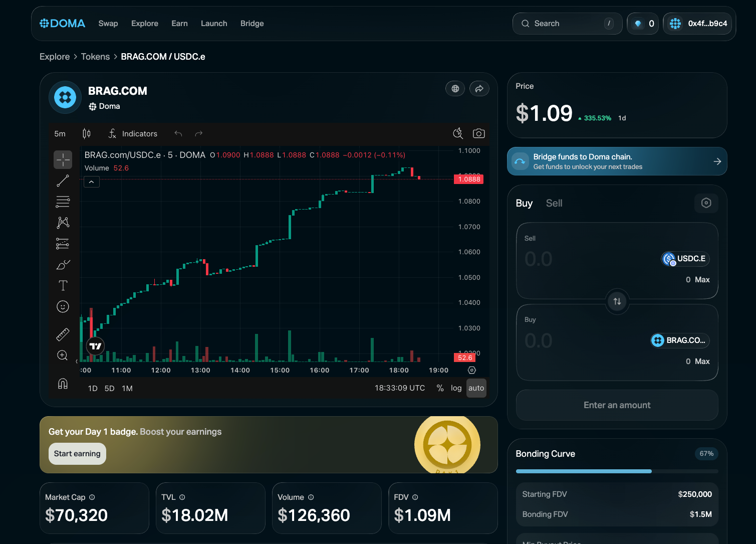Toggle auto scale on chart
This screenshot has width=756, height=544.
tap(476, 388)
